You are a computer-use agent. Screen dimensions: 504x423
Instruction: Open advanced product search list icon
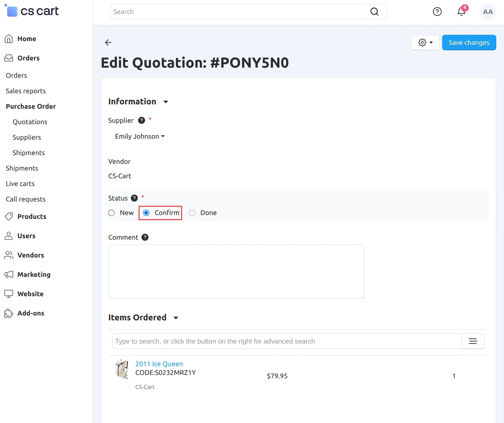tap(473, 341)
